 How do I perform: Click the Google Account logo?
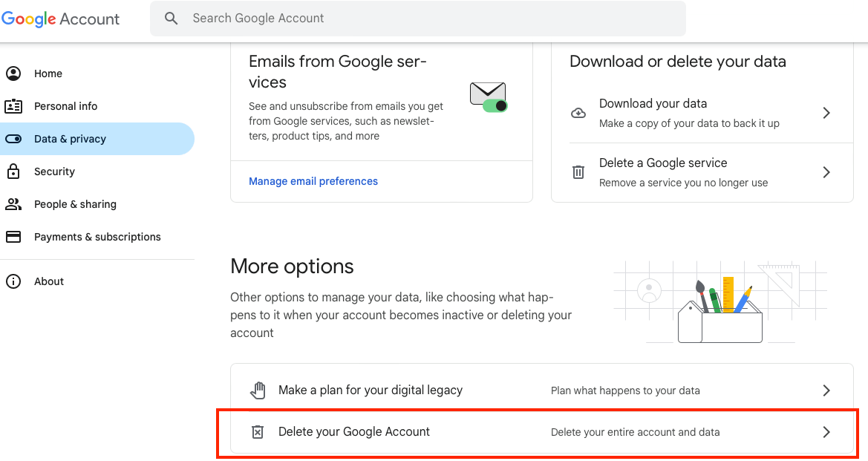coord(60,19)
